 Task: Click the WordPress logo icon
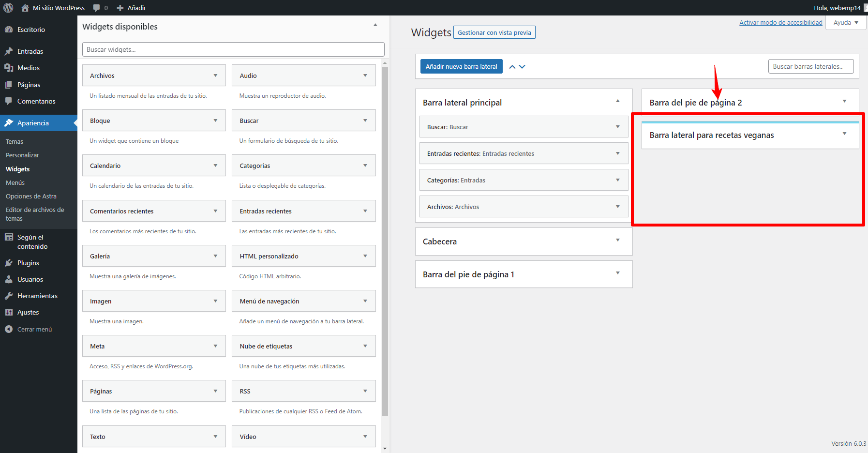[x=8, y=8]
